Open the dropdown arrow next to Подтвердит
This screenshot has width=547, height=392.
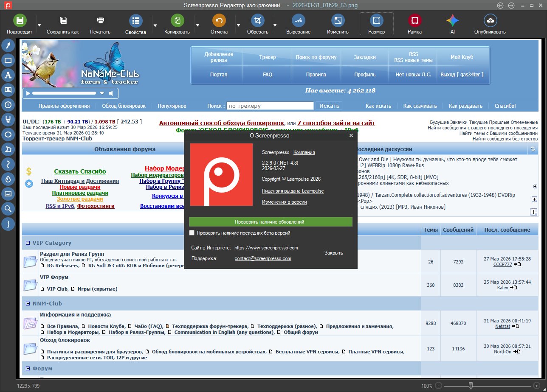click(39, 25)
